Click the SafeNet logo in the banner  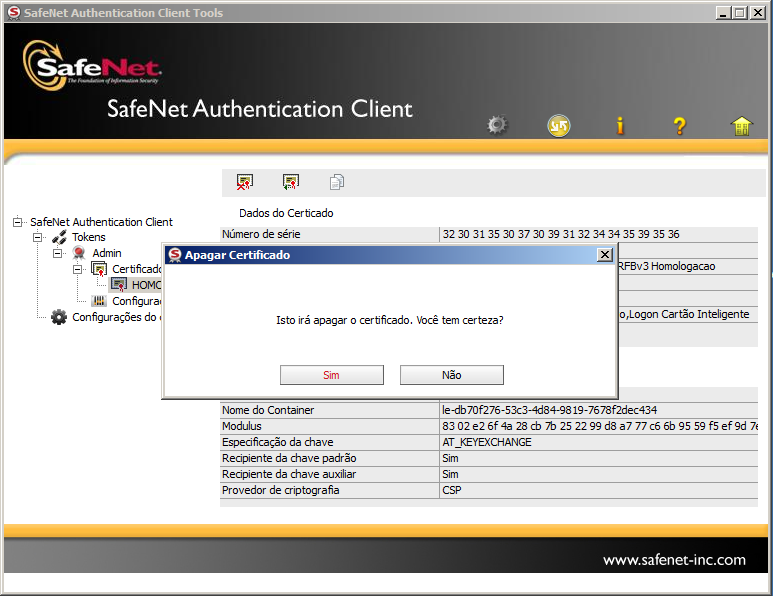92,65
